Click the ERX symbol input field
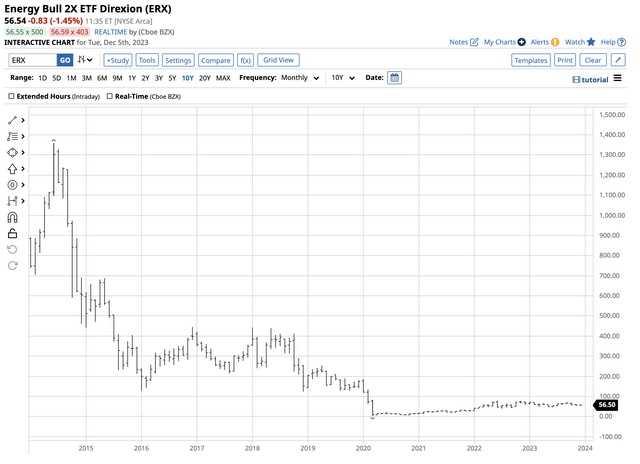Image resolution: width=640 pixels, height=464 pixels. click(33, 60)
